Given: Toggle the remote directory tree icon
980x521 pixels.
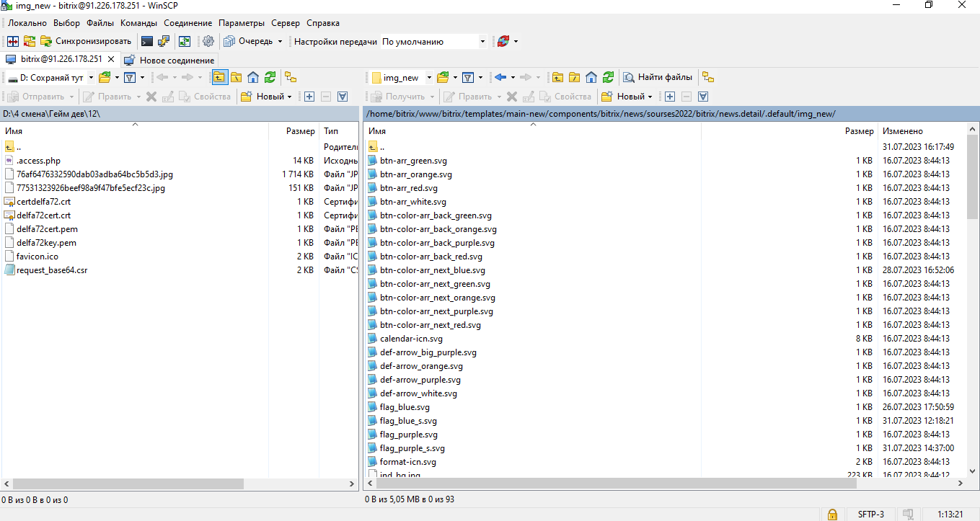Looking at the screenshot, I should 708,77.
